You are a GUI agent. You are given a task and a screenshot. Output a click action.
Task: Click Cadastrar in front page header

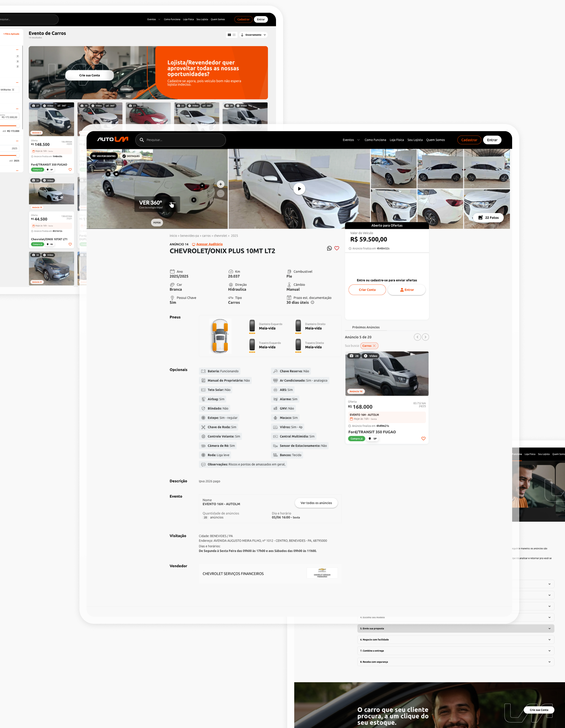click(x=469, y=140)
